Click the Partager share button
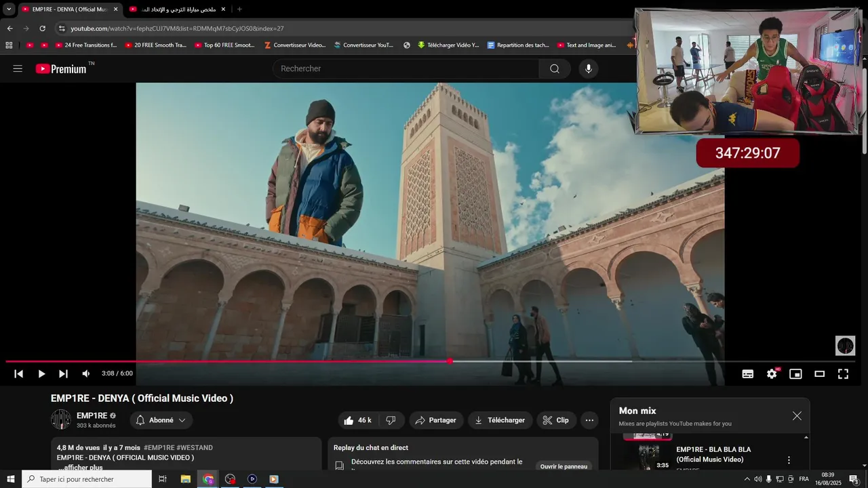Screen dimensions: 868x488 pos(436,420)
